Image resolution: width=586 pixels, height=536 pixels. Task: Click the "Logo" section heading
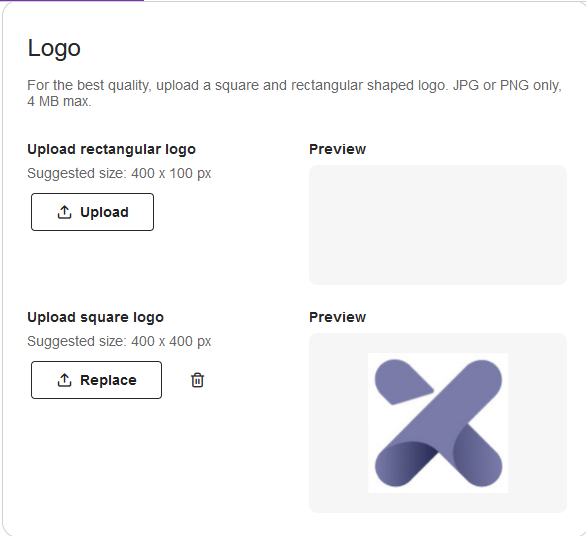[x=54, y=48]
